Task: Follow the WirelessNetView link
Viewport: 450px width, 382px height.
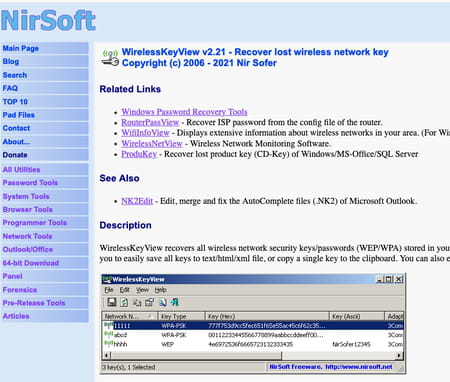Action: (x=152, y=143)
